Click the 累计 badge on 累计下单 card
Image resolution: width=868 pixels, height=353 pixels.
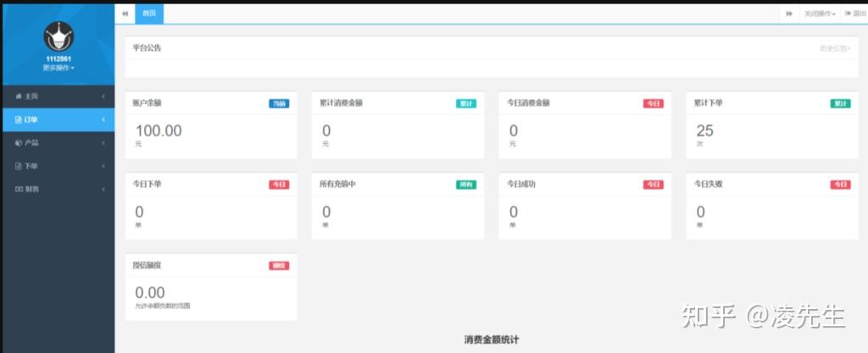[840, 103]
